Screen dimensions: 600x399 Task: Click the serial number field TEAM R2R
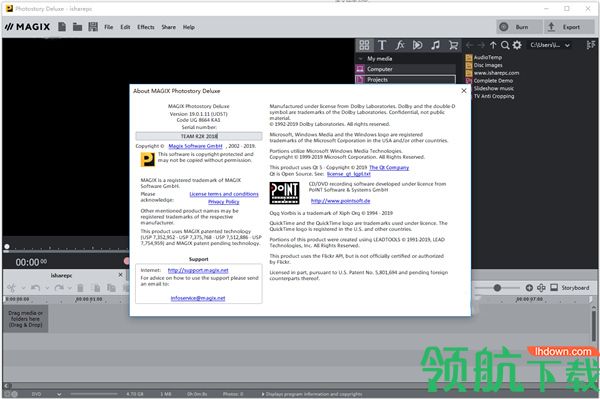coord(199,136)
